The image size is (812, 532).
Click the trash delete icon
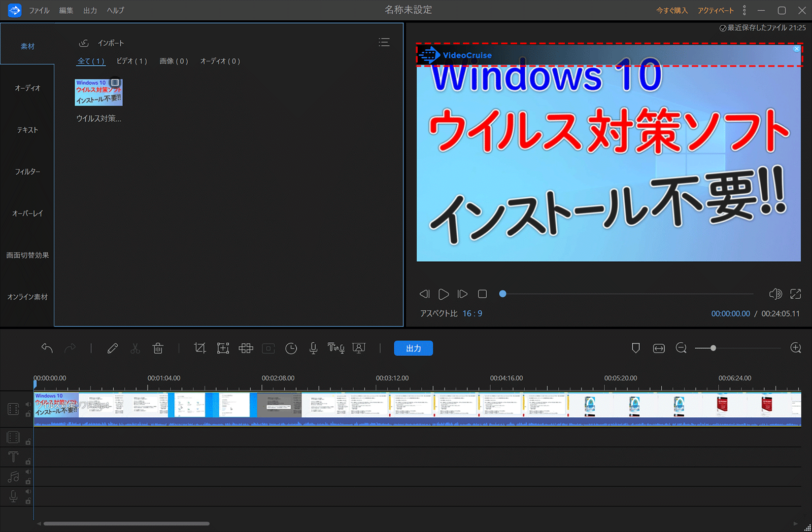(x=158, y=348)
